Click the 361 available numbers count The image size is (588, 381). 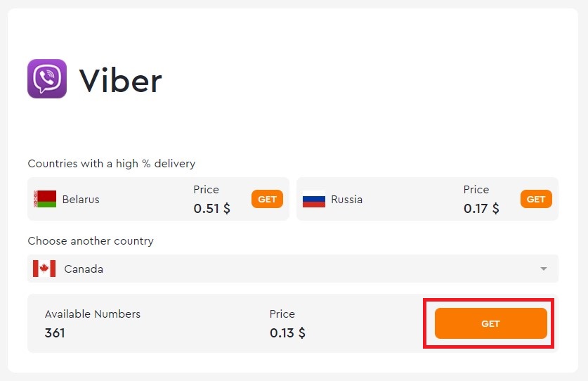pos(55,333)
